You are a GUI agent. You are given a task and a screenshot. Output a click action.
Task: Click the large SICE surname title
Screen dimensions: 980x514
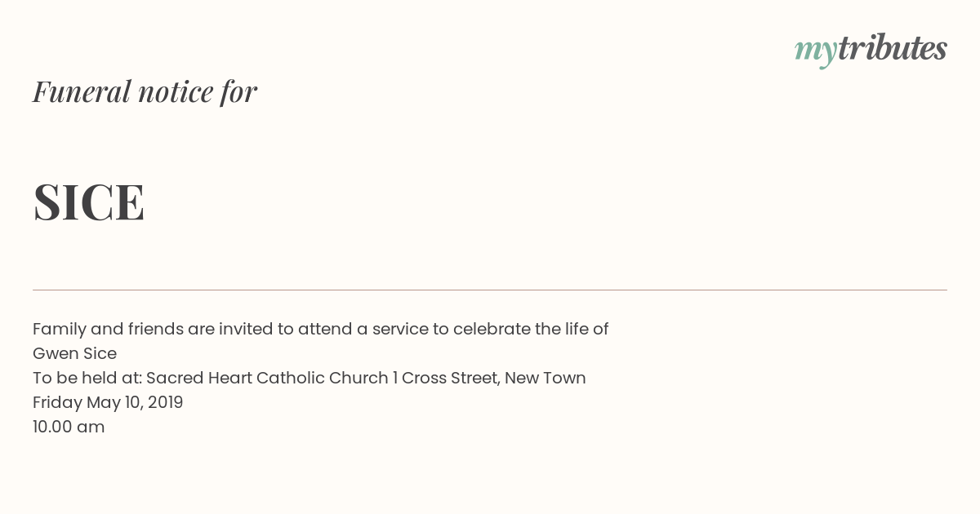89,202
